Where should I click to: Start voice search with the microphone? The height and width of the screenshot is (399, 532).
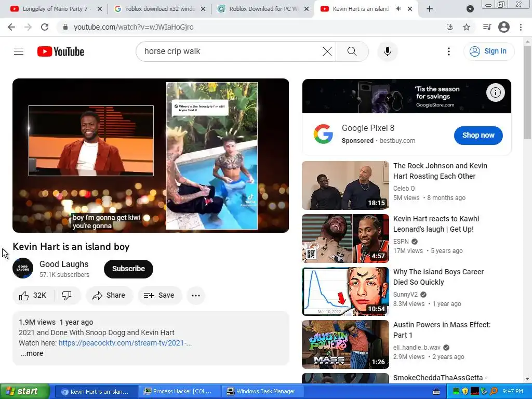click(388, 51)
